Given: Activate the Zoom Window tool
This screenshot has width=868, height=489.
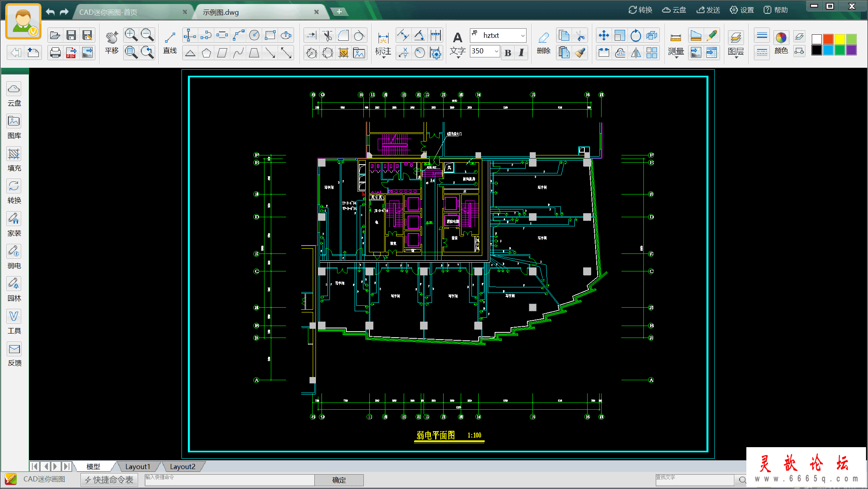Looking at the screenshot, I should click(131, 52).
